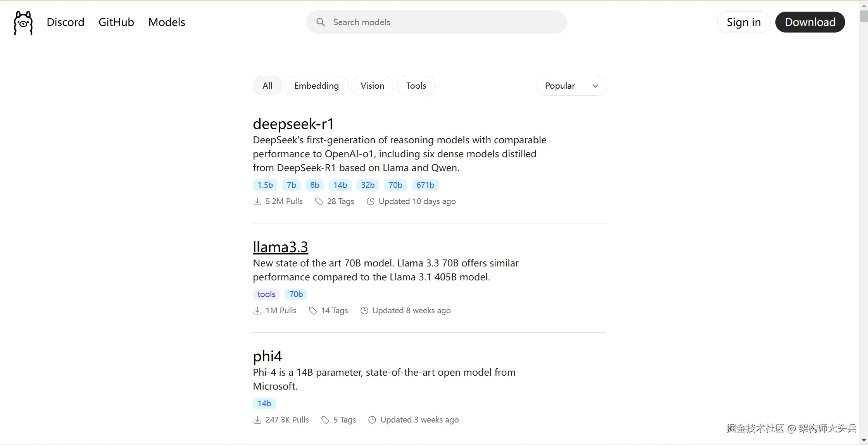Click the download icon beside 247.3K Pulls
This screenshot has height=445, width=868.
click(257, 420)
